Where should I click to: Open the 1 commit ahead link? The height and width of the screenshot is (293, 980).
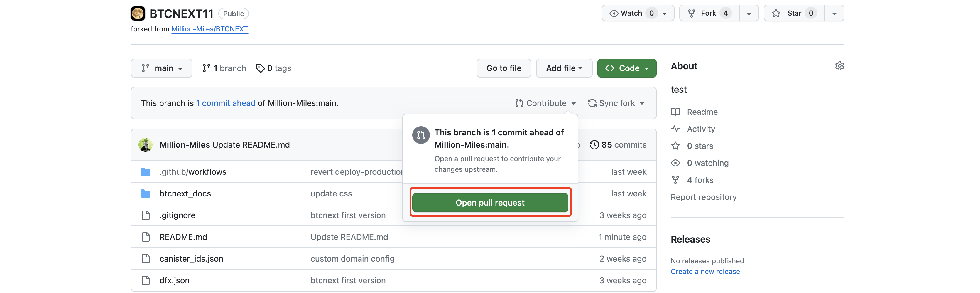[226, 103]
